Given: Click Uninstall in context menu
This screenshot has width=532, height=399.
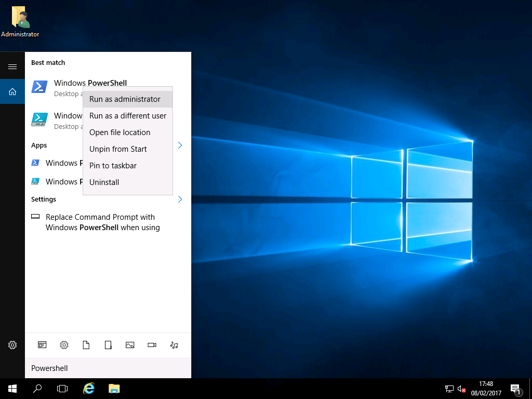Looking at the screenshot, I should (128, 182).
